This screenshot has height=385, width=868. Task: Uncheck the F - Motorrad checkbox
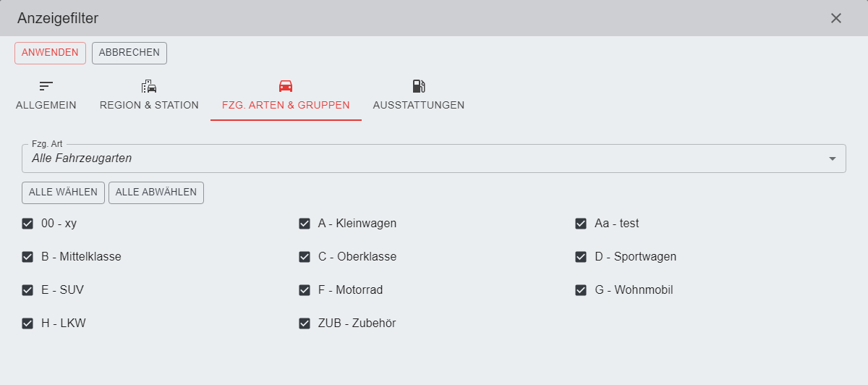tap(305, 290)
